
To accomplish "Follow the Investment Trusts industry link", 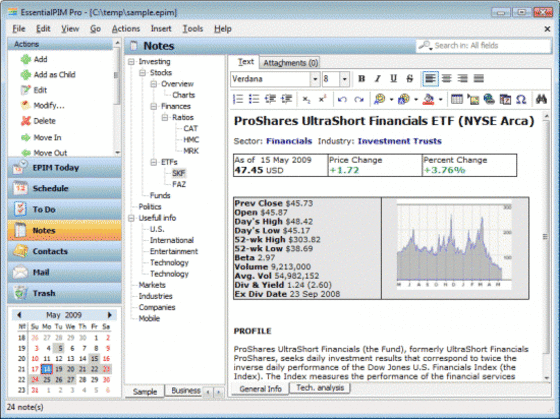I will point(400,141).
